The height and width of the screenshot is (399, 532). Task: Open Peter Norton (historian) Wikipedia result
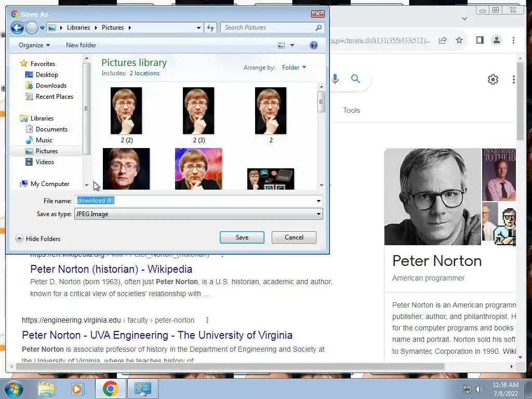(111, 269)
